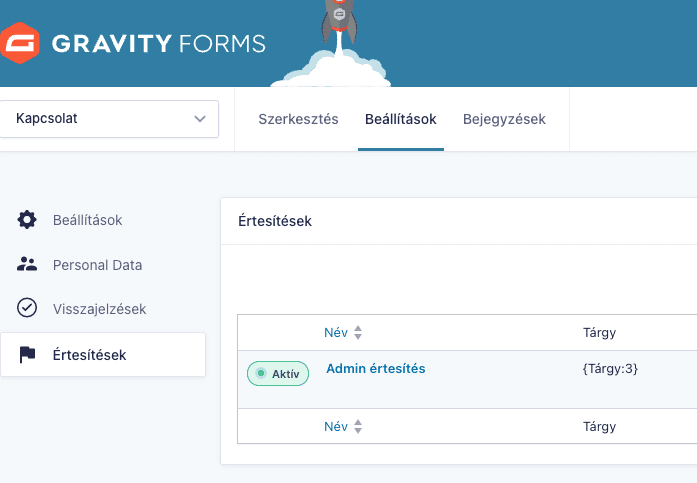
Task: Click the gear icon beside Beállítások
Action: point(27,220)
